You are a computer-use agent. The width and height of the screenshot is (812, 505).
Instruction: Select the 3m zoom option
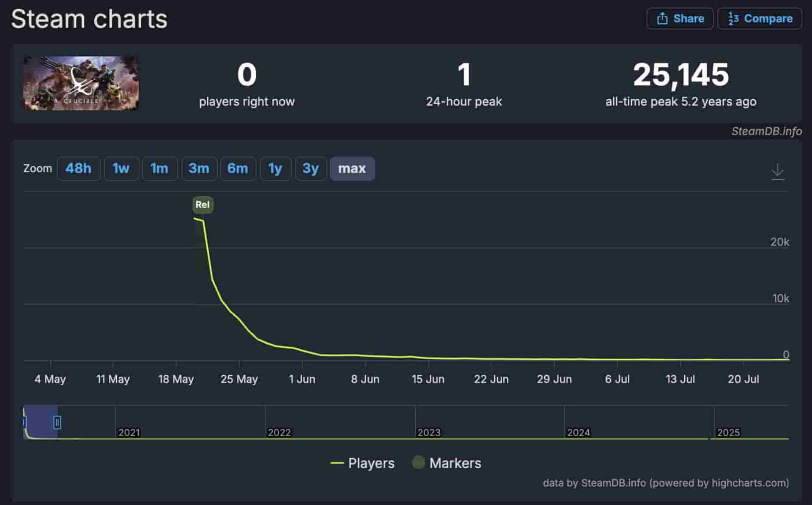tap(199, 169)
